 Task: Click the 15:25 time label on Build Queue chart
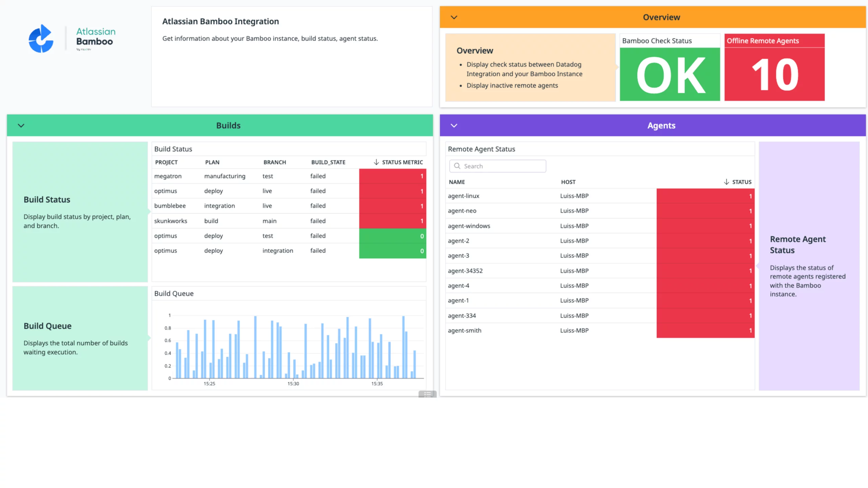pos(210,384)
